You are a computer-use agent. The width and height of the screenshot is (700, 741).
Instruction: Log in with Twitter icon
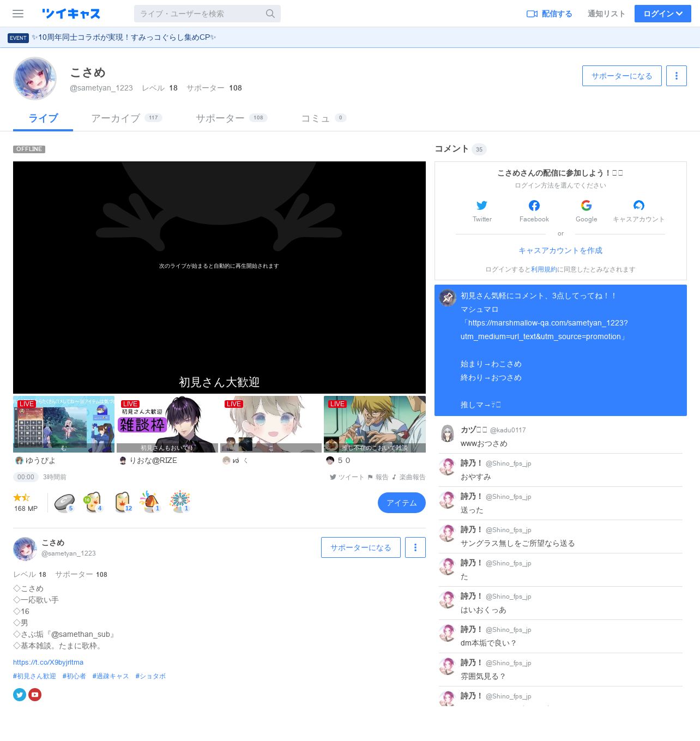point(482,206)
